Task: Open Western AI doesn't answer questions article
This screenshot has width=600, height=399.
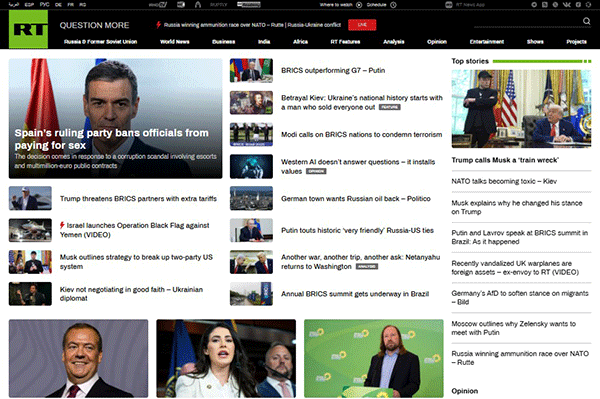Action: [358, 166]
